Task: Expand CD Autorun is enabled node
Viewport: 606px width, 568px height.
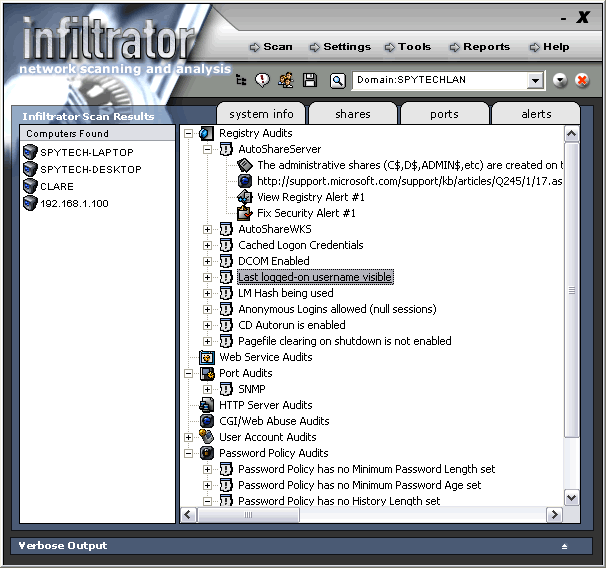Action: coord(208,325)
